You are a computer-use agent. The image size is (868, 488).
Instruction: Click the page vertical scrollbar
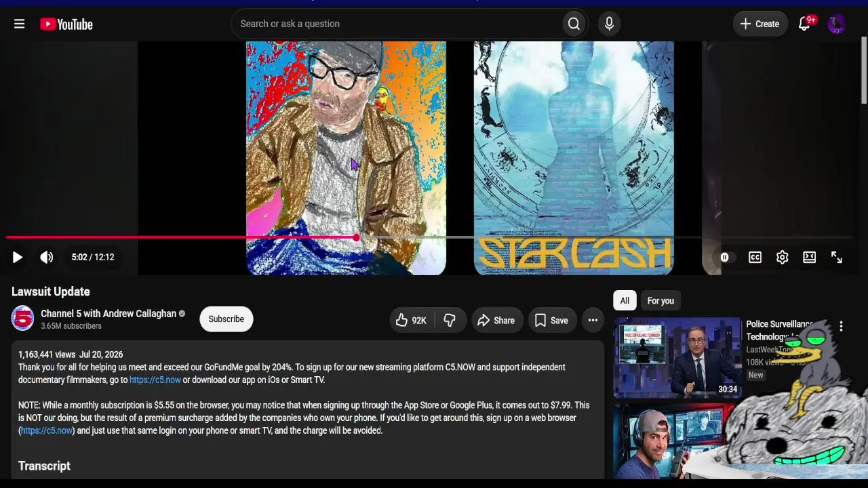[864, 70]
